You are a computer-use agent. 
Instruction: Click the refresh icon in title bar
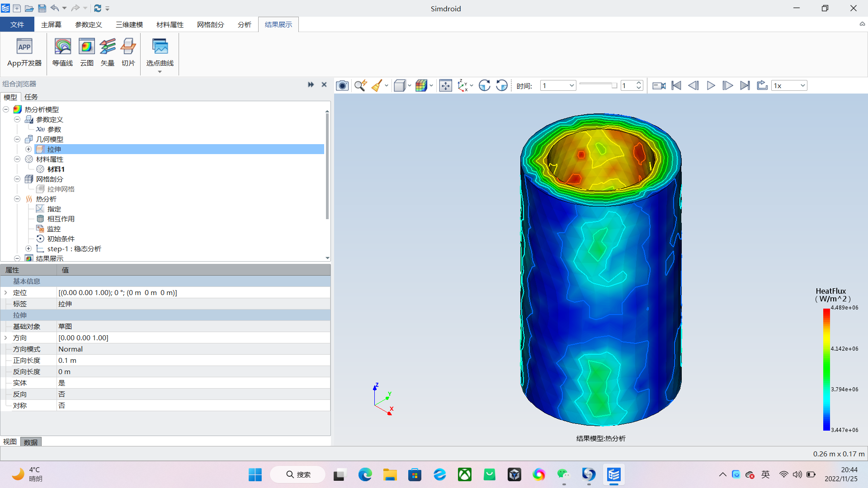[98, 8]
